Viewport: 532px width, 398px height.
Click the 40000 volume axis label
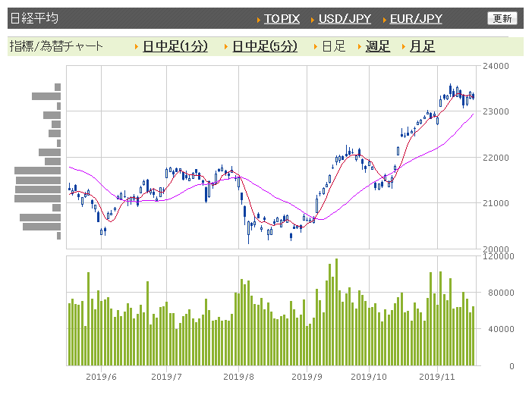click(501, 329)
